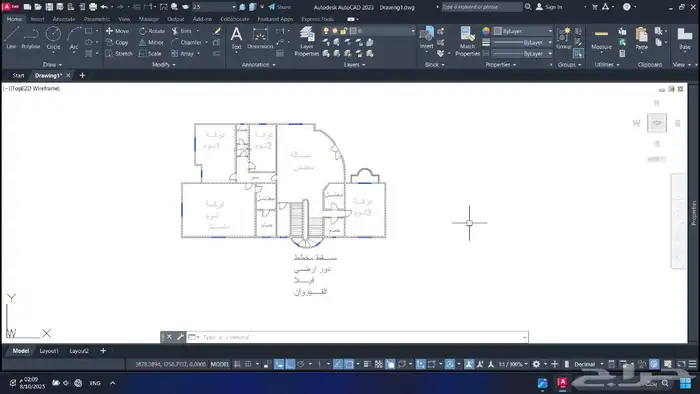Viewport: 700px width, 394px height.
Task: Open the Insert ribbon tab
Action: [38, 19]
